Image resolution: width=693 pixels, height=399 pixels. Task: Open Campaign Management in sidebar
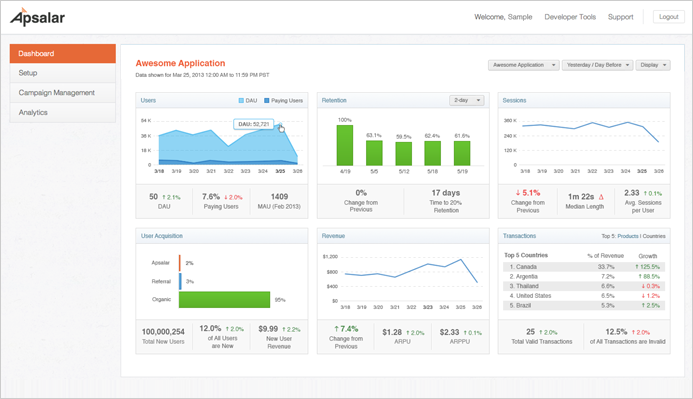tap(63, 93)
